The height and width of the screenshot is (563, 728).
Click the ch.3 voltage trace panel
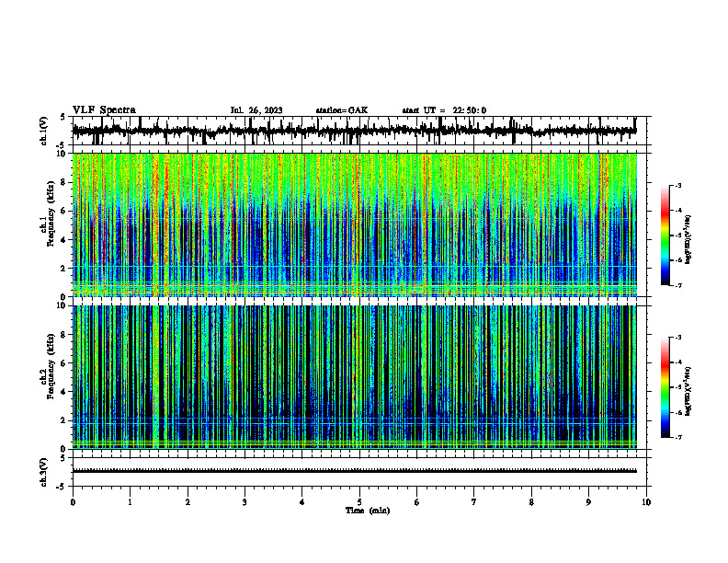tap(359, 472)
